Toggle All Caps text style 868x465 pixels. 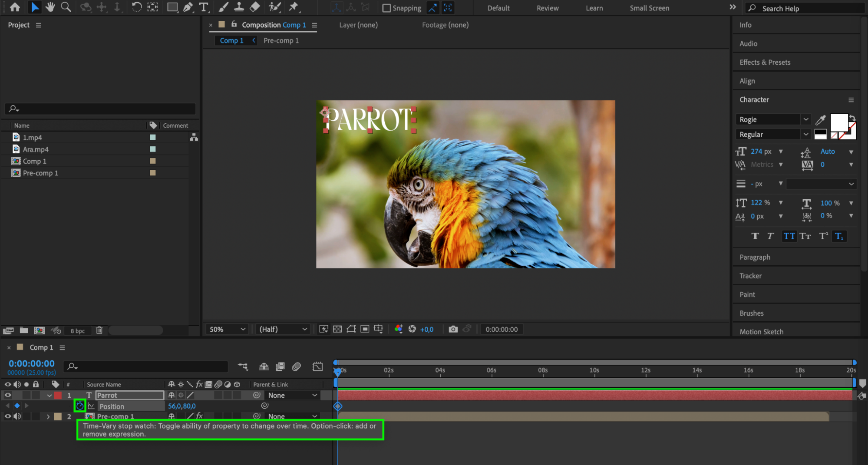pyautogui.click(x=789, y=236)
